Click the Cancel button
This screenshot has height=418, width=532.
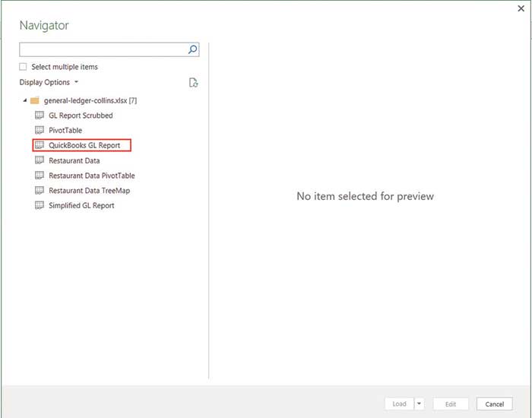(x=494, y=404)
